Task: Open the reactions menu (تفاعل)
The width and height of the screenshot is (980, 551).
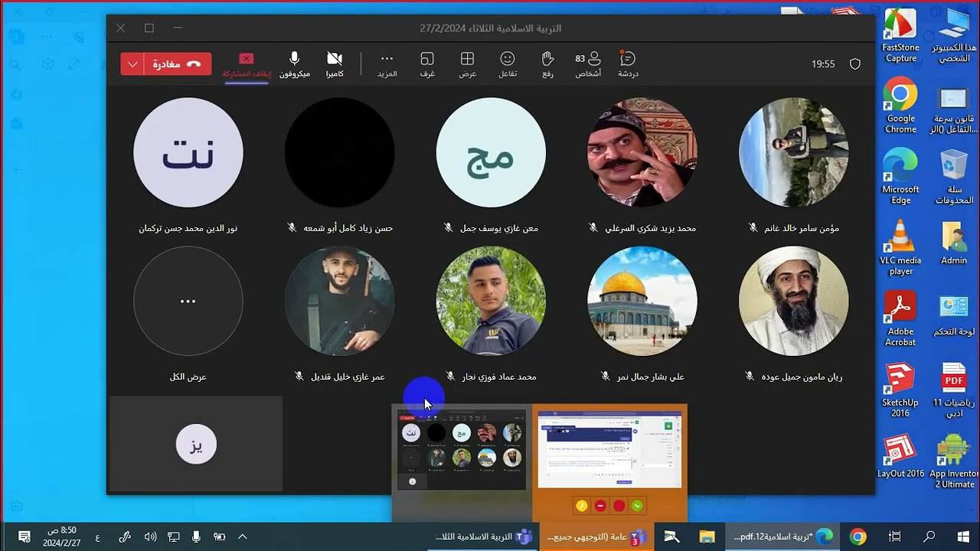Action: pyautogui.click(x=508, y=64)
